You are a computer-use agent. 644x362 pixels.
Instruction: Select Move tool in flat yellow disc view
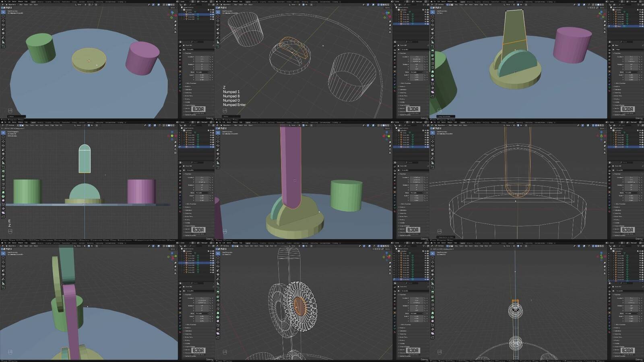pos(3,21)
